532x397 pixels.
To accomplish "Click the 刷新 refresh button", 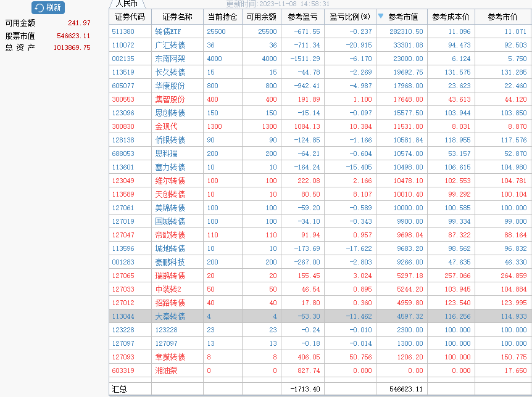I will 48,7.
